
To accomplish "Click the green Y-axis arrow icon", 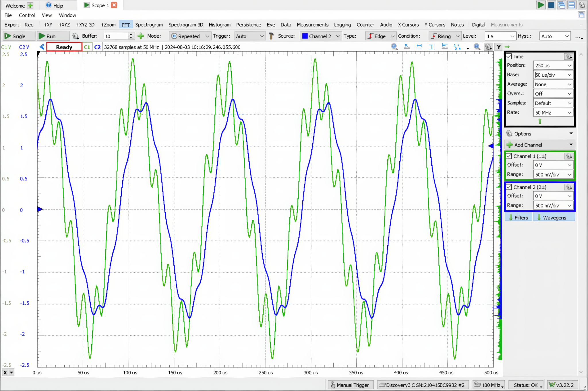I will pyautogui.click(x=507, y=46).
